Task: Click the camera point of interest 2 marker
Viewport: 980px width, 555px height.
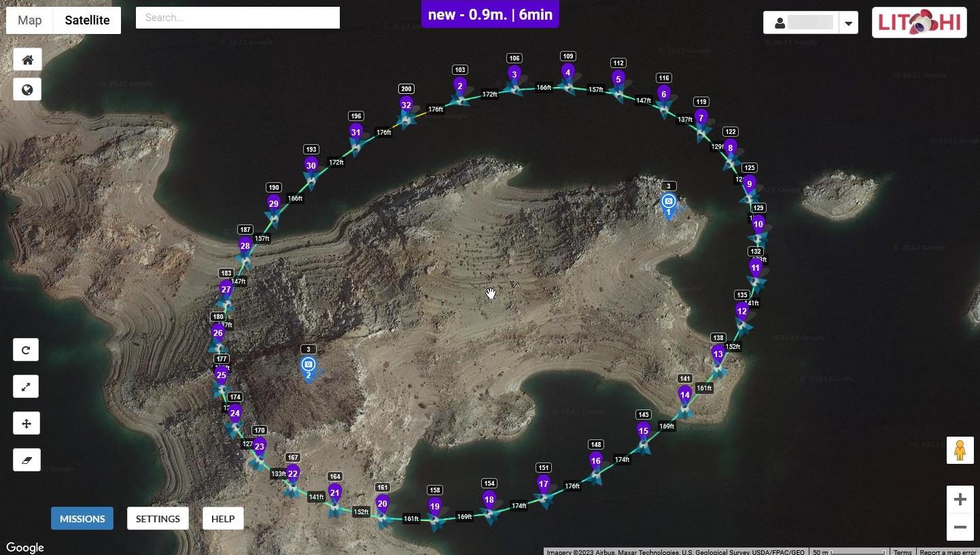Action: [x=309, y=366]
